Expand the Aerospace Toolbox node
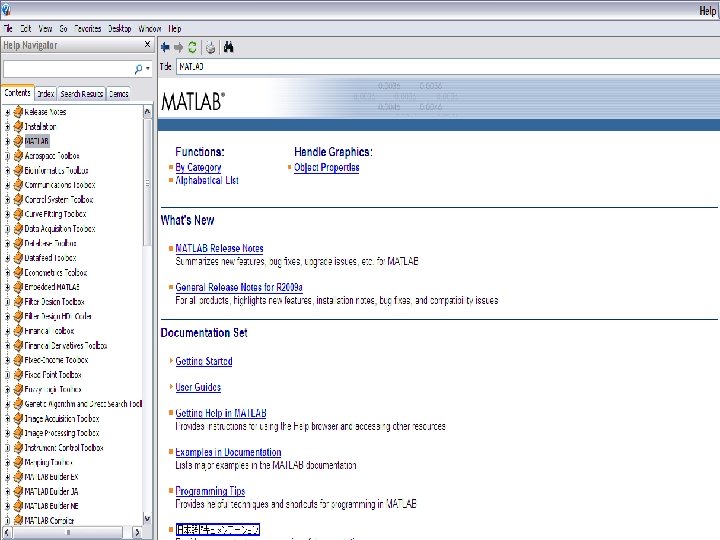The width and height of the screenshot is (720, 540). pos(7,156)
